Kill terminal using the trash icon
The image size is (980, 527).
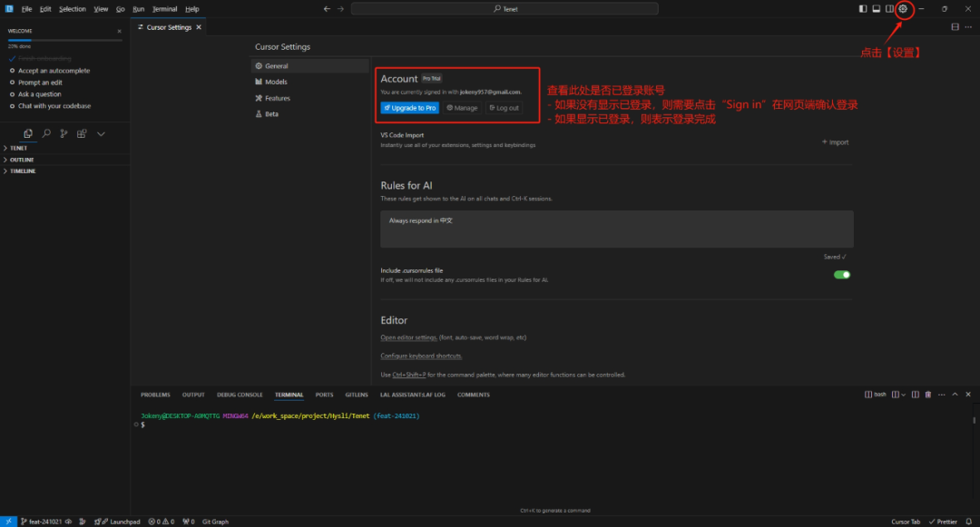coord(927,395)
